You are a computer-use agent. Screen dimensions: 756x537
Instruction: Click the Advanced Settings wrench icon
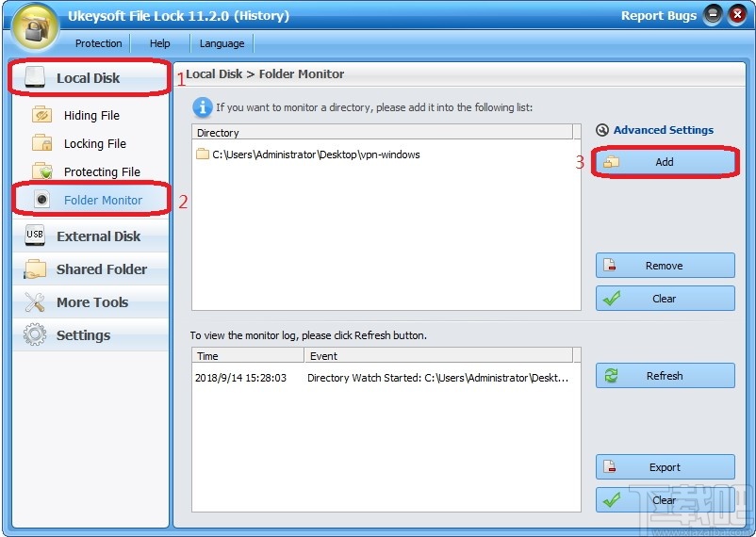tap(602, 130)
